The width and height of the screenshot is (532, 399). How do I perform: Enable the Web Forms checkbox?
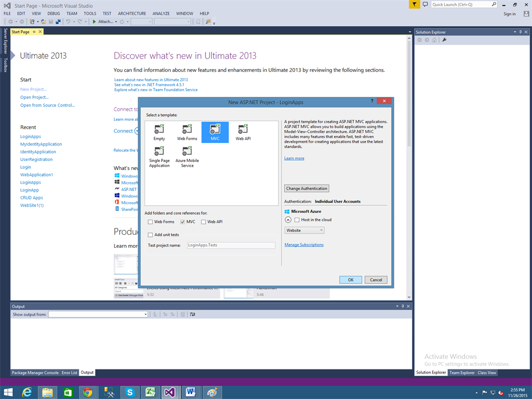point(150,222)
